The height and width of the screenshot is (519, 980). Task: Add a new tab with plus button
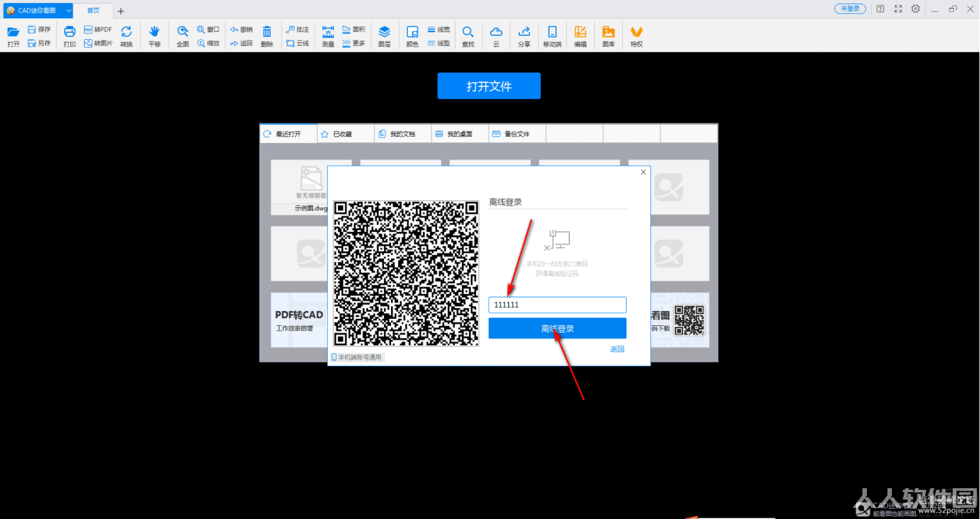[x=121, y=11]
